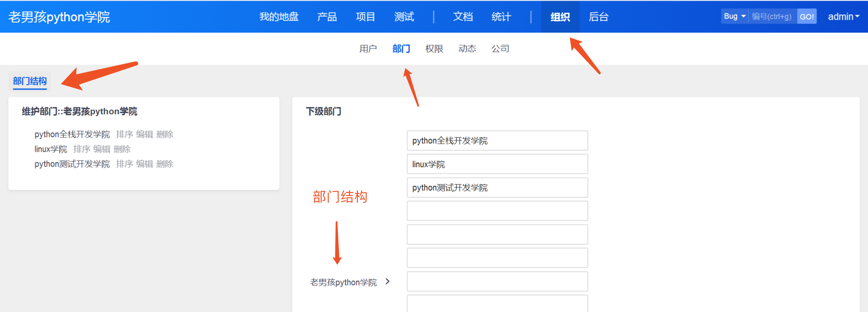Click 编辑 for python全栈开发学院

click(x=144, y=134)
